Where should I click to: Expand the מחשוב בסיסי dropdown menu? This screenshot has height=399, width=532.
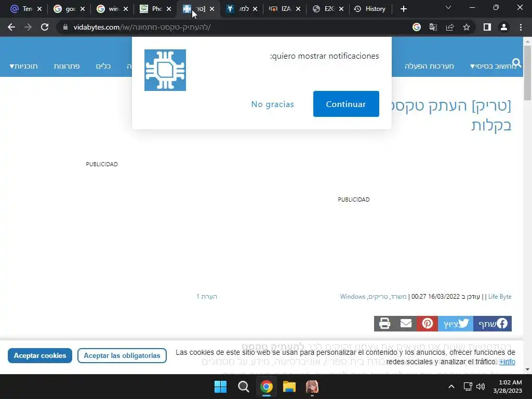coord(493,66)
